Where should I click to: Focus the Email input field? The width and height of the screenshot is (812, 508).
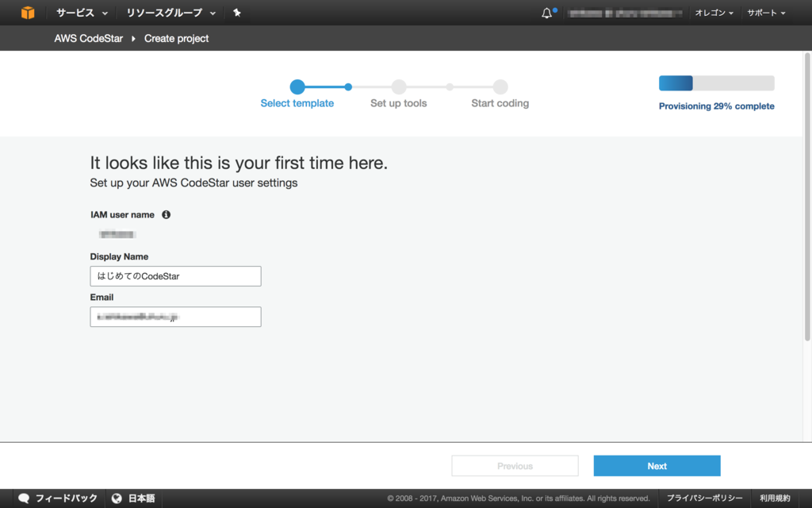coord(175,317)
